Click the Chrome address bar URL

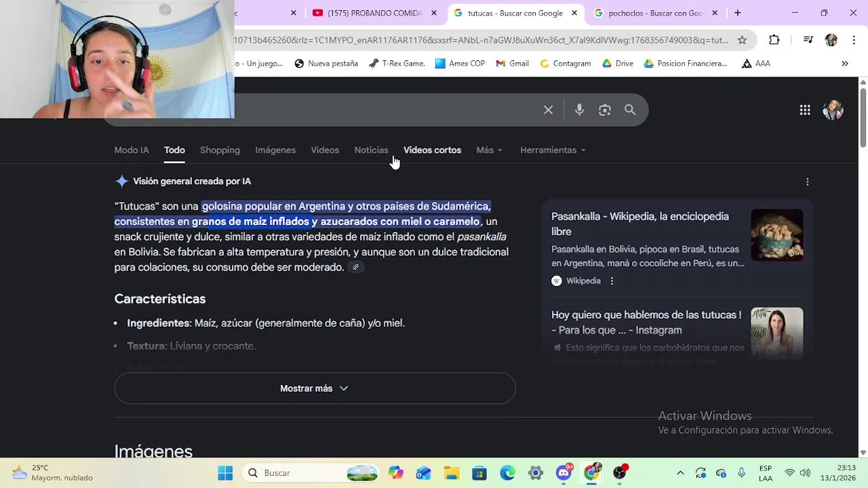point(481,40)
